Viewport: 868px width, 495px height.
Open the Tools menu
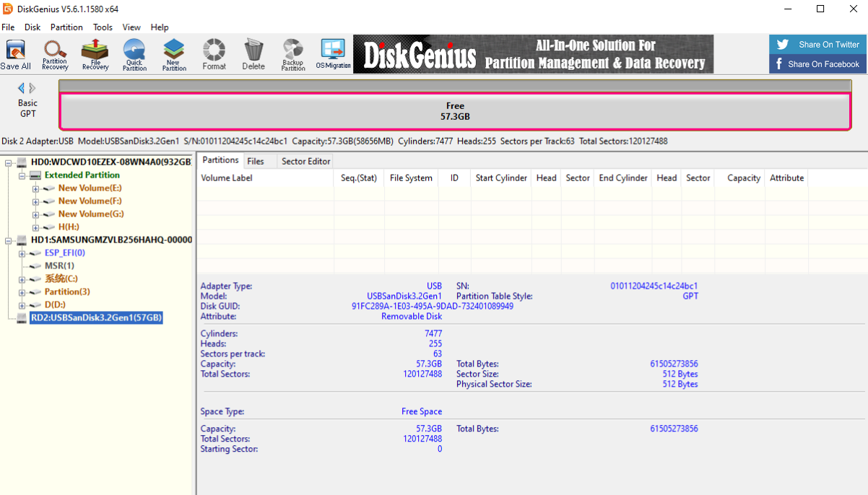pos(103,27)
